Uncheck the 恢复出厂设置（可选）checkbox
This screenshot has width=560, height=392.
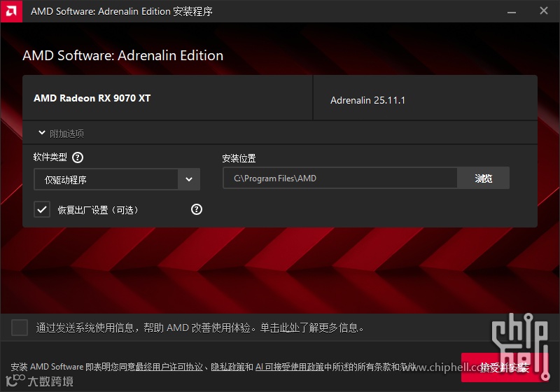[x=42, y=209]
